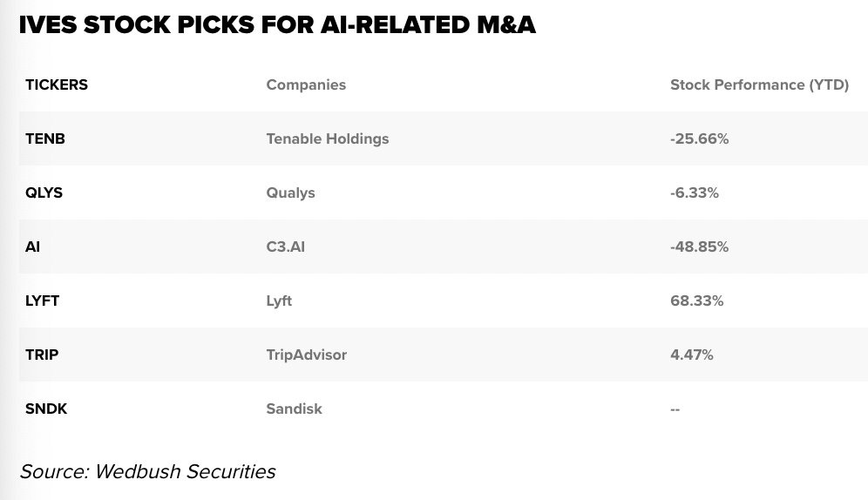Viewport: 868px width, 500px height.
Task: Select the QLYS ticker cell
Action: (x=45, y=193)
